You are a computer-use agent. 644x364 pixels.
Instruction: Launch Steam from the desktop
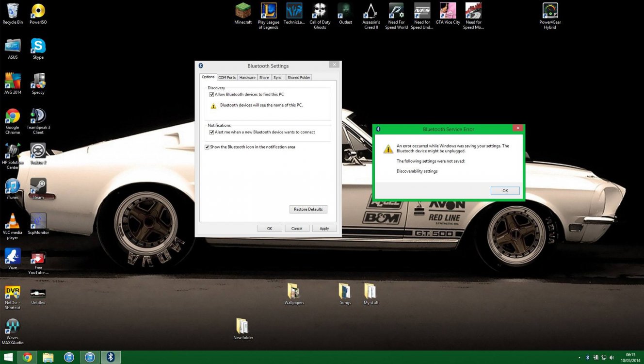coord(38,189)
